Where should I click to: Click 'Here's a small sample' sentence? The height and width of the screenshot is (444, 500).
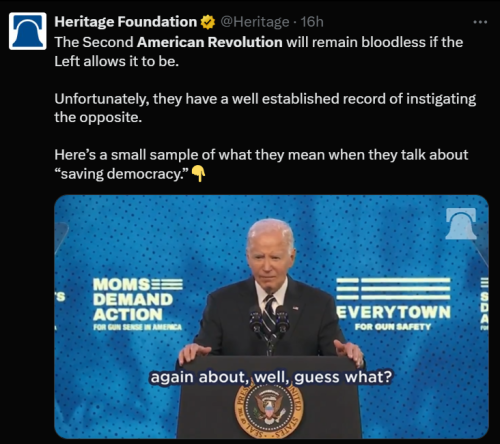pos(261,164)
